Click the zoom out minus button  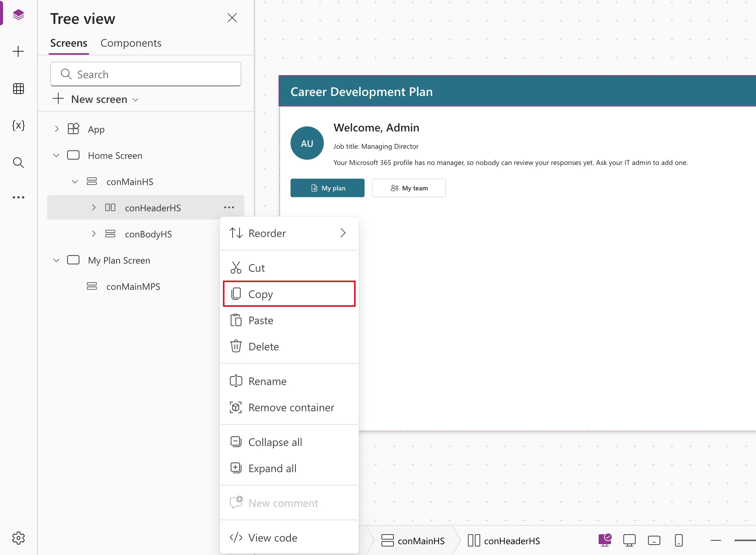tap(715, 540)
